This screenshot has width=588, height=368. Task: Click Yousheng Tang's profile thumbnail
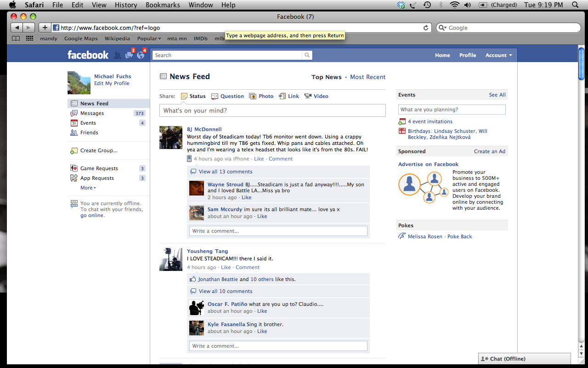[171, 259]
